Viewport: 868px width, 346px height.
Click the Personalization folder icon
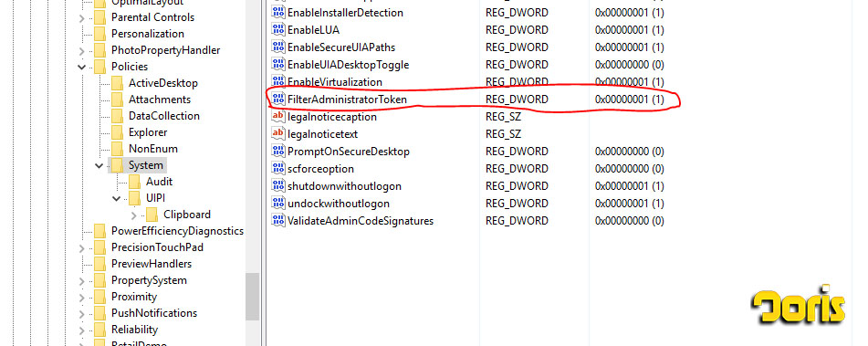pos(99,34)
